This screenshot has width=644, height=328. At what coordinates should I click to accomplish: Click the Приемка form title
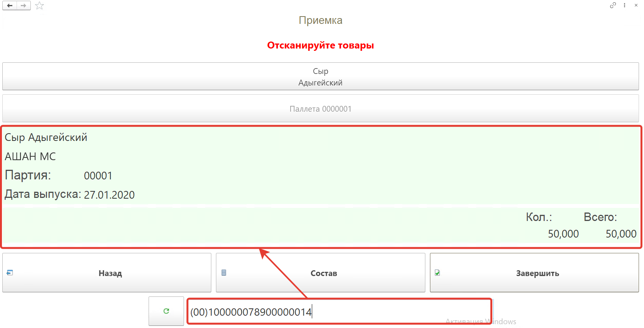click(x=321, y=20)
